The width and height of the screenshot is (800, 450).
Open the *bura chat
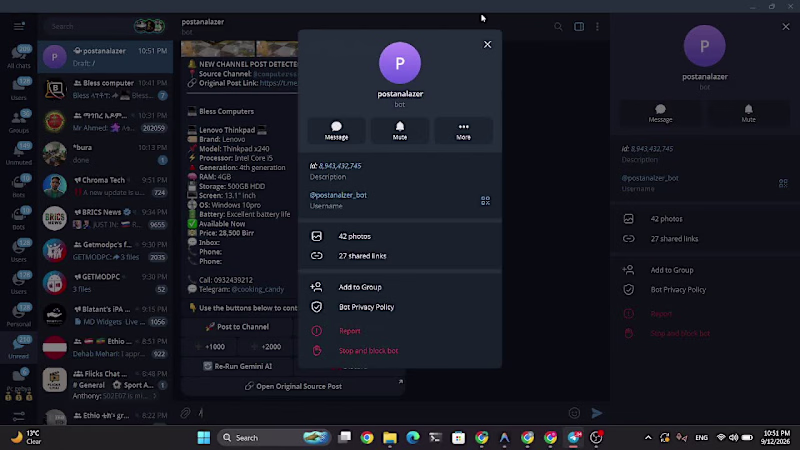(x=105, y=154)
